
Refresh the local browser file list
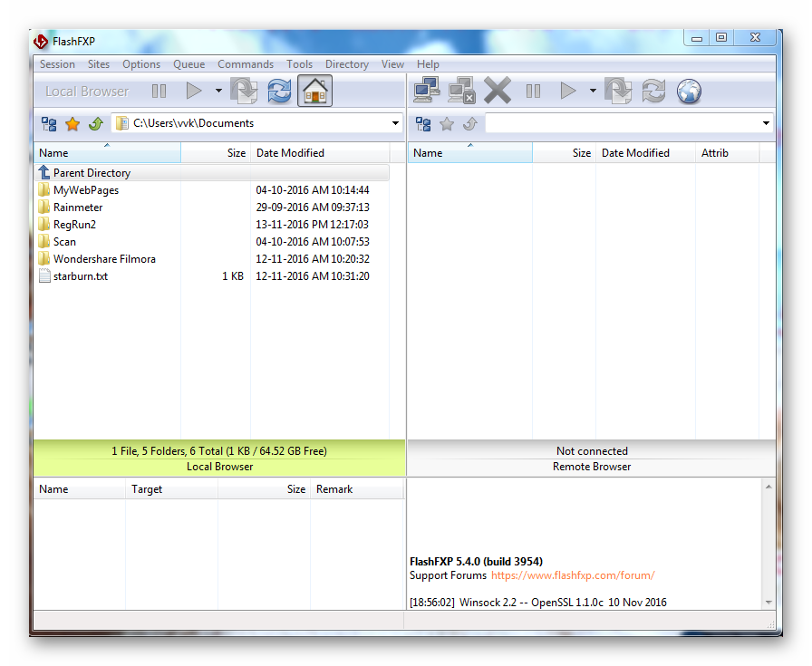coord(280,91)
